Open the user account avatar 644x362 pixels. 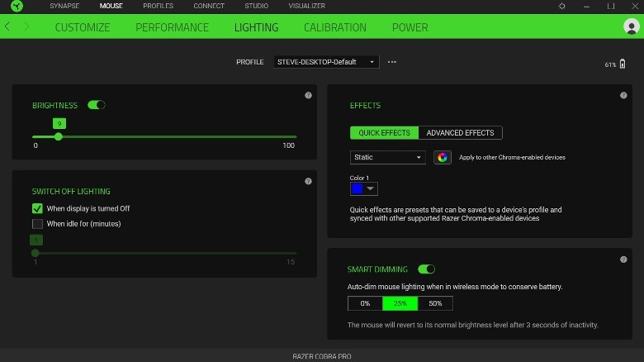pyautogui.click(x=631, y=26)
